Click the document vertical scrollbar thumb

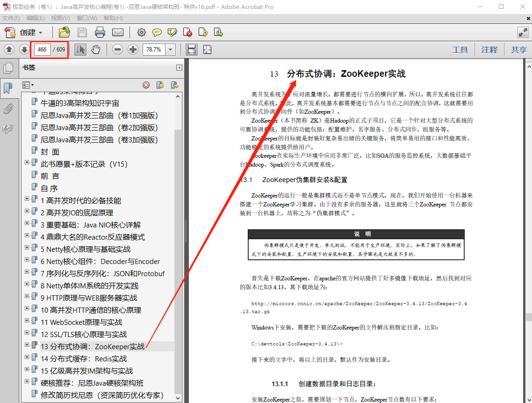529,317
